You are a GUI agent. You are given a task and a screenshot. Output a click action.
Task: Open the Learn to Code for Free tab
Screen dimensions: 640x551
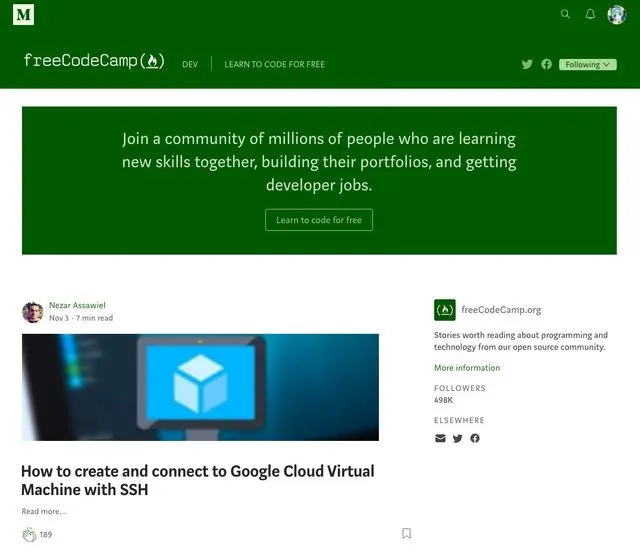[x=274, y=64]
